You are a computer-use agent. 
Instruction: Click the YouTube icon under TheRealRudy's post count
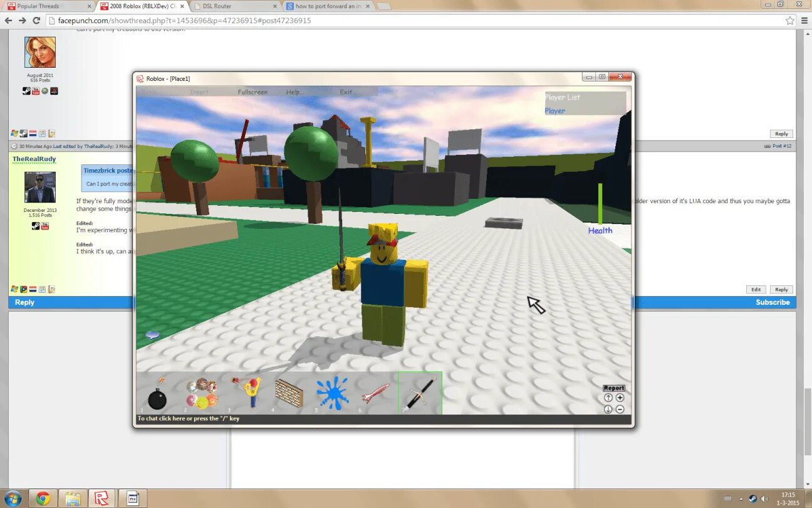click(x=45, y=226)
